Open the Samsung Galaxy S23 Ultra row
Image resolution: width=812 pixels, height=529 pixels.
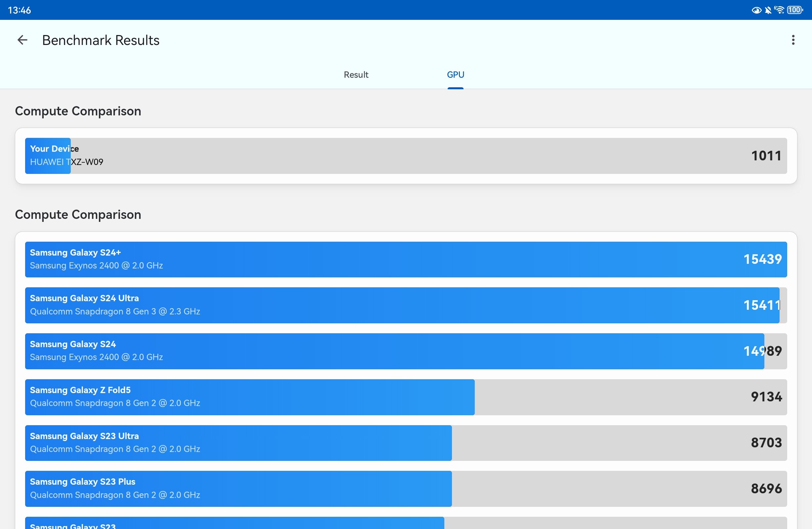(x=406, y=443)
